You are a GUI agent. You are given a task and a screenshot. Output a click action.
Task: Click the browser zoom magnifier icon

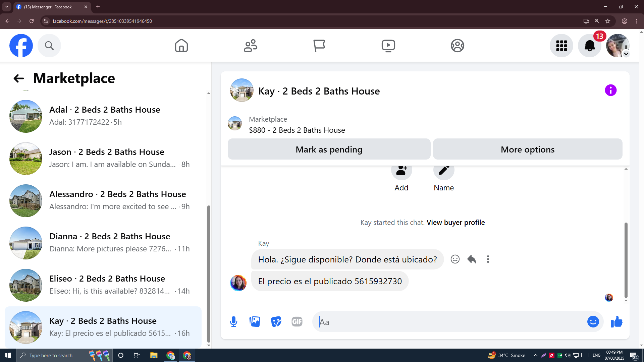pyautogui.click(x=597, y=21)
